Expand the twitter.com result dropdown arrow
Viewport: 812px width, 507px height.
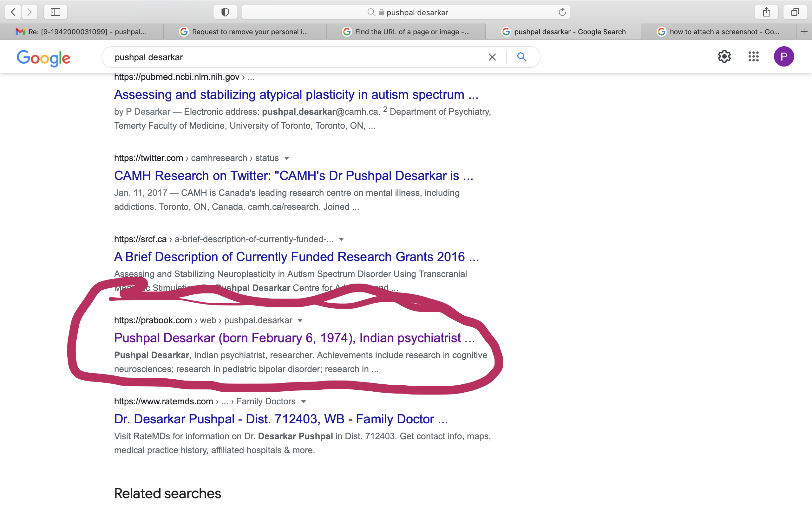pos(286,158)
